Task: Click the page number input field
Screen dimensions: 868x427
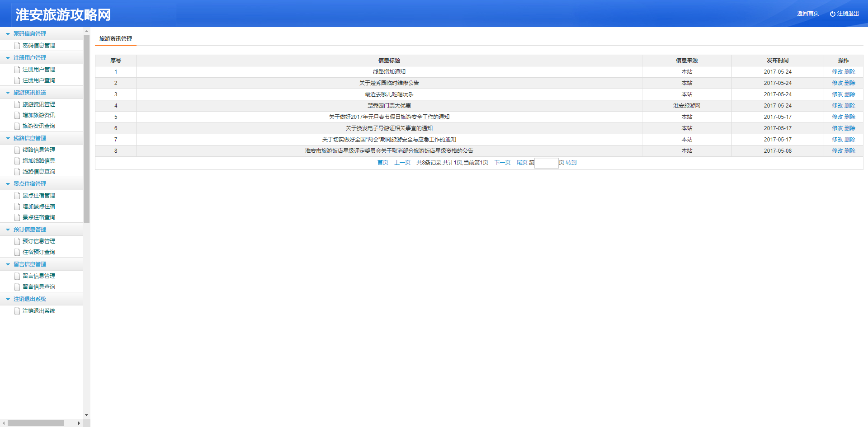Action: coord(547,163)
